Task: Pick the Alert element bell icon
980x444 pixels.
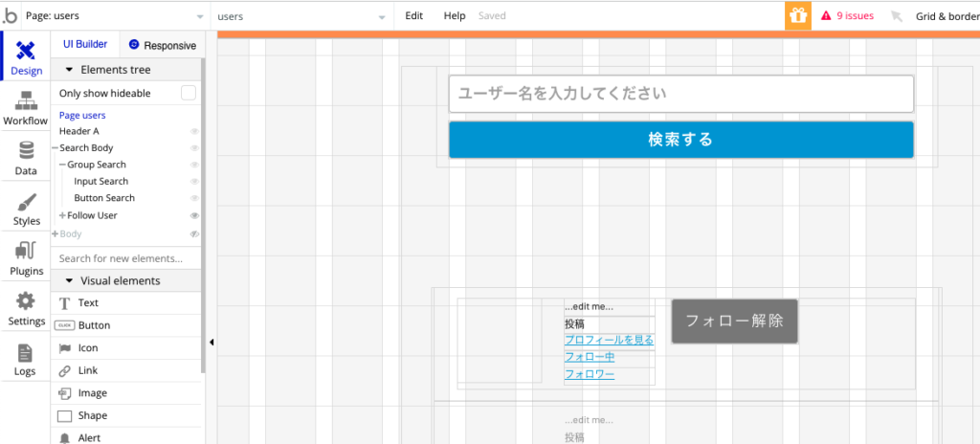Action: pyautogui.click(x=64, y=438)
